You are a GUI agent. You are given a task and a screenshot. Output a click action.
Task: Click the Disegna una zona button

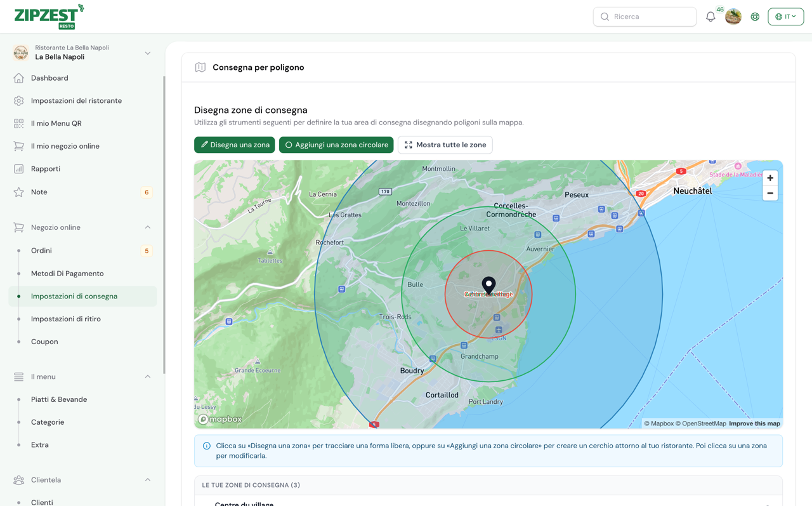tap(235, 145)
